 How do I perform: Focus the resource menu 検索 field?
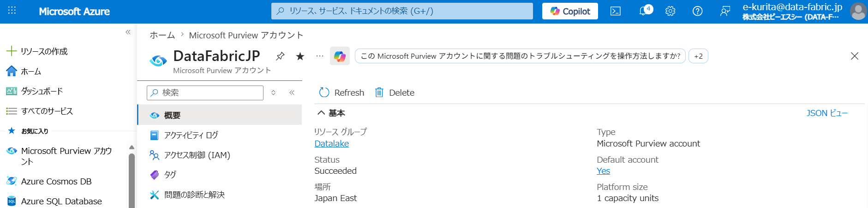click(205, 92)
